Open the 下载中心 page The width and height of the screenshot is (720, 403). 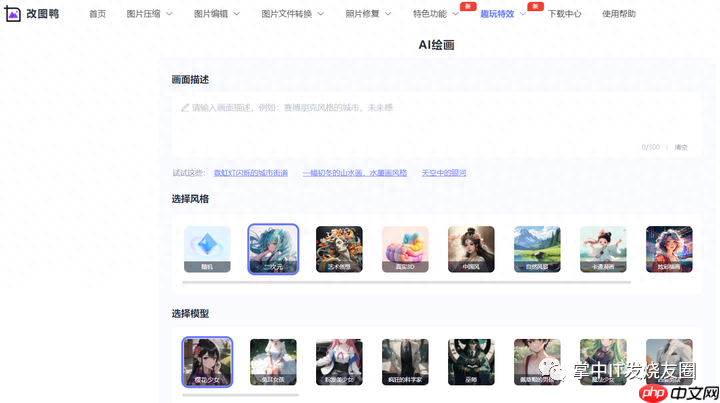[x=564, y=14]
